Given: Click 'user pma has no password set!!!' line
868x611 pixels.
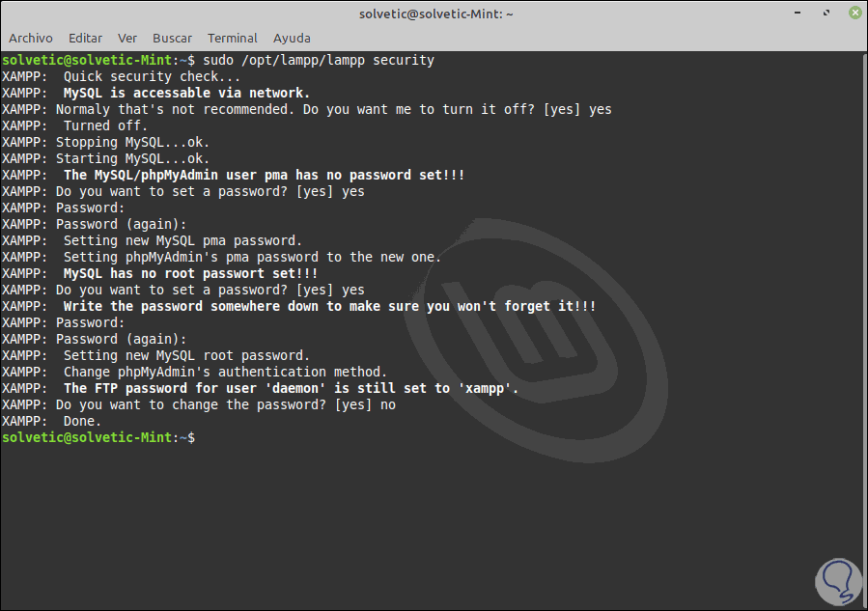Looking at the screenshot, I should (x=233, y=175).
